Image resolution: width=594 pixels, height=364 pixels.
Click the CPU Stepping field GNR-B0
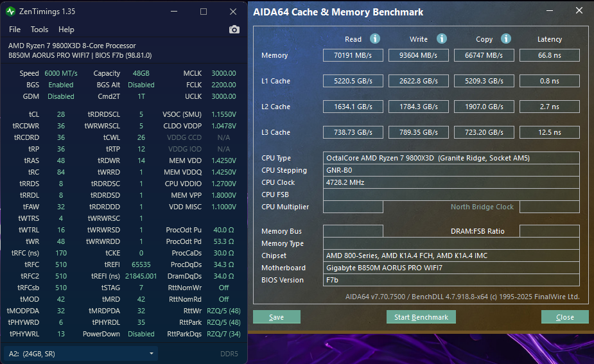(451, 170)
